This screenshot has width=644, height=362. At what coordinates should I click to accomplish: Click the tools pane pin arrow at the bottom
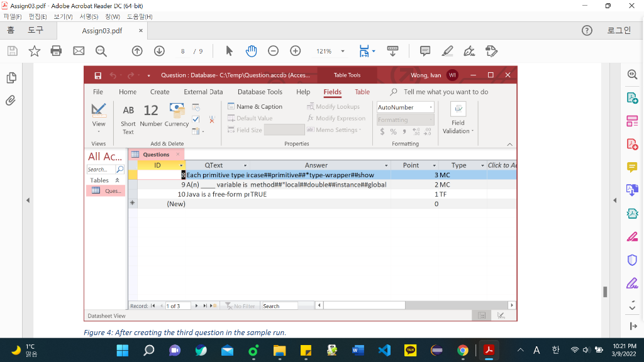pyautogui.click(x=633, y=326)
